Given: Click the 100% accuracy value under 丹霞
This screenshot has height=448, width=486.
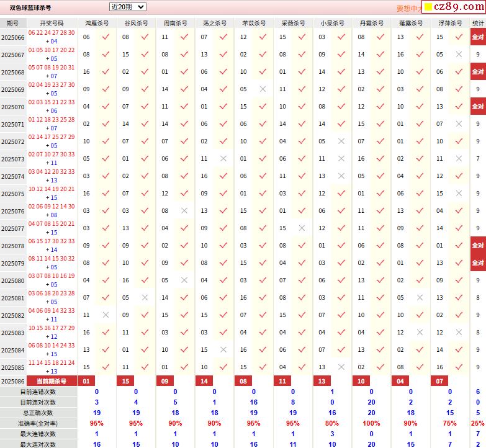Looking at the screenshot, I should tap(371, 423).
